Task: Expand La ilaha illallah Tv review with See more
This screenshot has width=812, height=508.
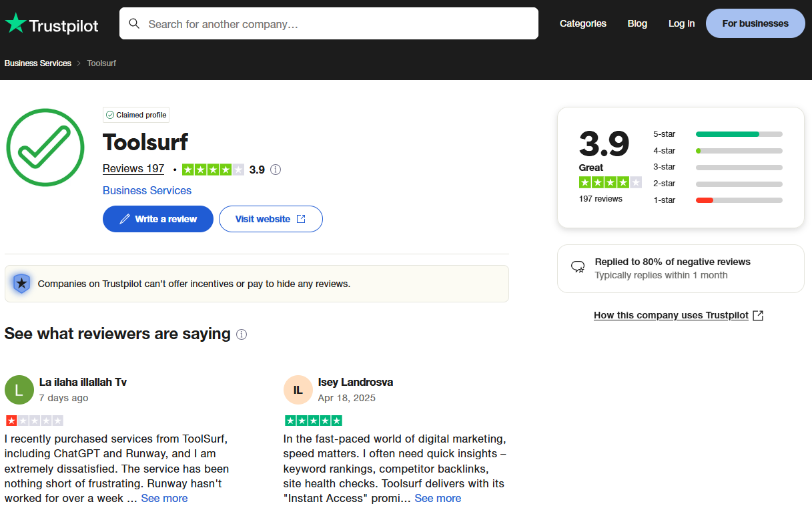Action: [x=164, y=499]
